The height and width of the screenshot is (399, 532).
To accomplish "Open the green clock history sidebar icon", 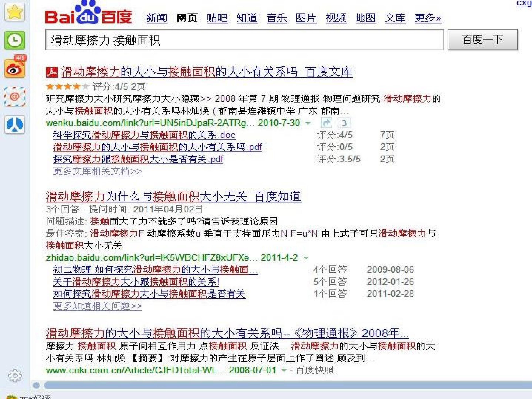I will point(15,40).
